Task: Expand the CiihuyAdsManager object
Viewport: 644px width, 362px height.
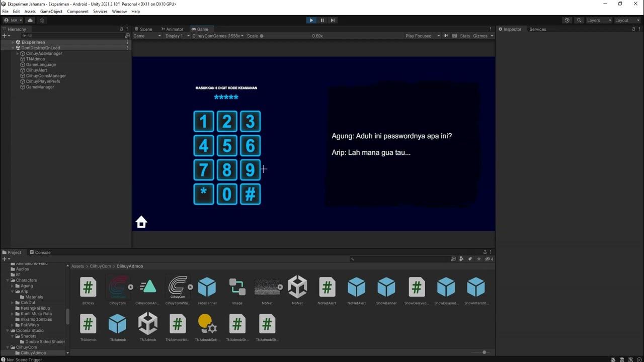Action: [18, 53]
